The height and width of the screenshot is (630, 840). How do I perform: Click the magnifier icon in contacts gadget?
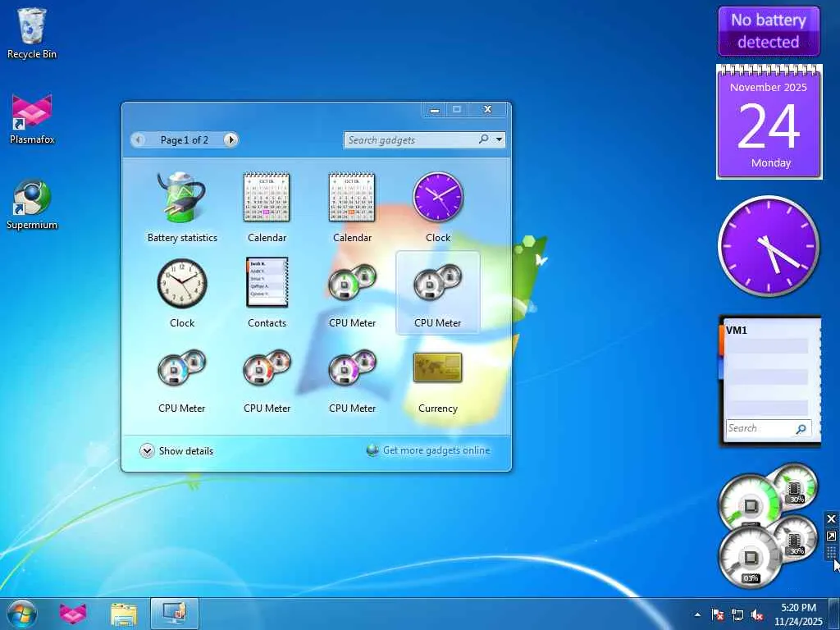pos(801,428)
